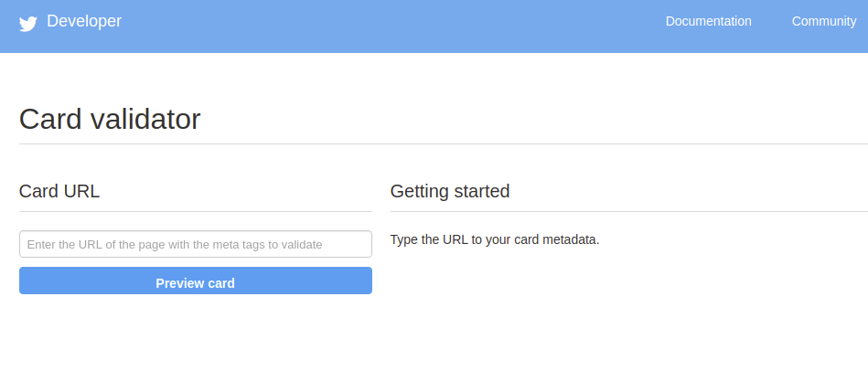Screen dimensions: 868x371
Task: Open the Documentation menu item
Action: pyautogui.click(x=708, y=21)
